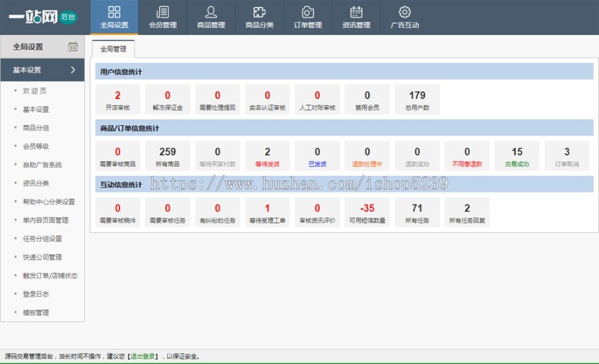Open 商品分类 puzzle icon in top bar
The height and width of the screenshot is (364, 599).
click(260, 12)
